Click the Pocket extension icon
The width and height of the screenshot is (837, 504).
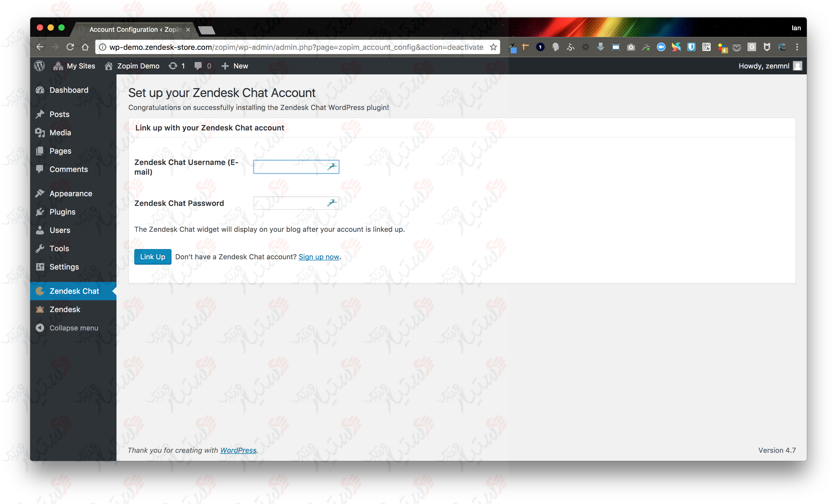click(x=737, y=47)
